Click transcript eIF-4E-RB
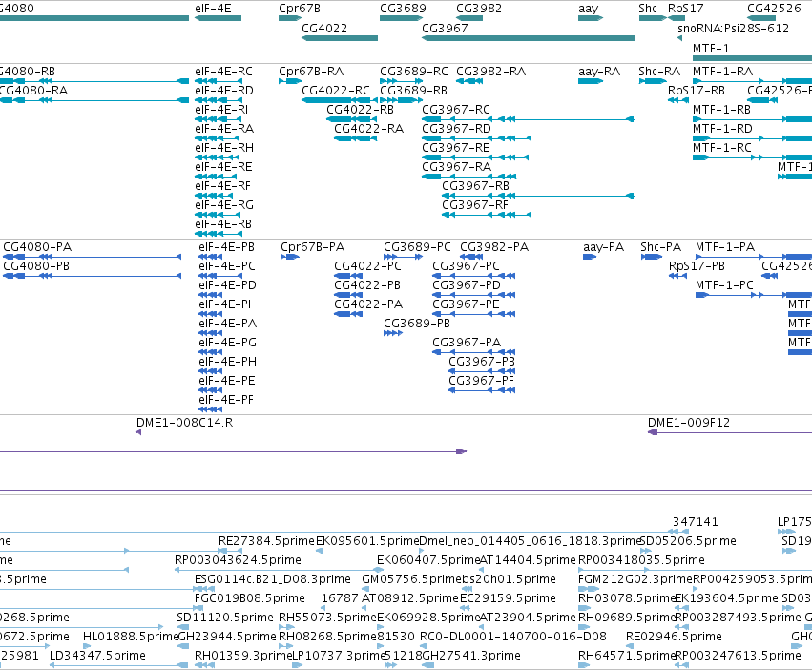This screenshot has height=670, width=812. [x=218, y=234]
